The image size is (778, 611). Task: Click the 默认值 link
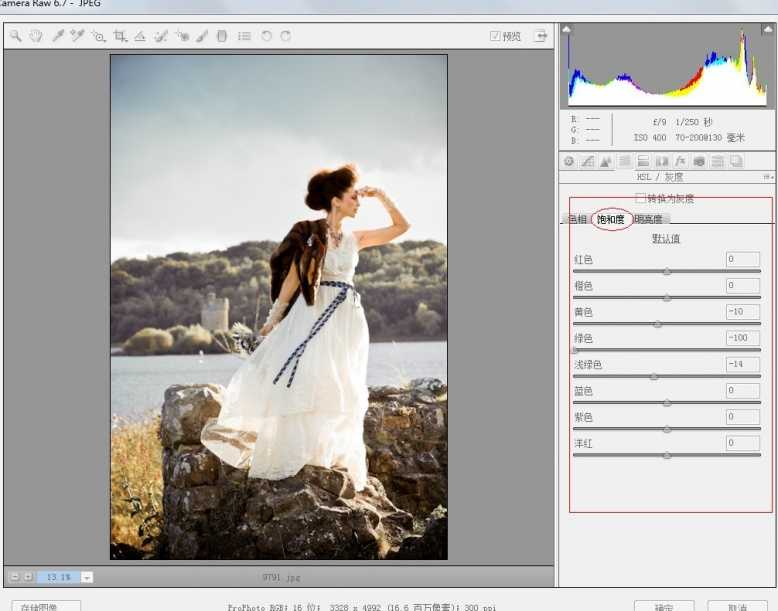[666, 239]
